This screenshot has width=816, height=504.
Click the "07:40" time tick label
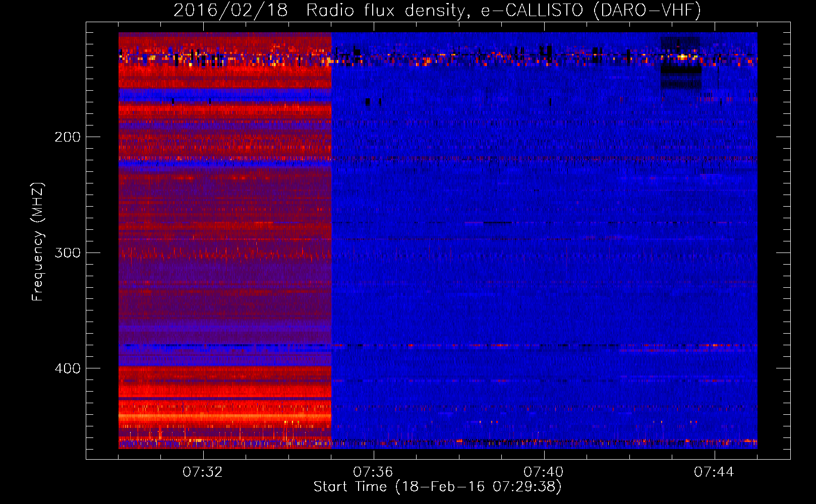[x=544, y=472]
